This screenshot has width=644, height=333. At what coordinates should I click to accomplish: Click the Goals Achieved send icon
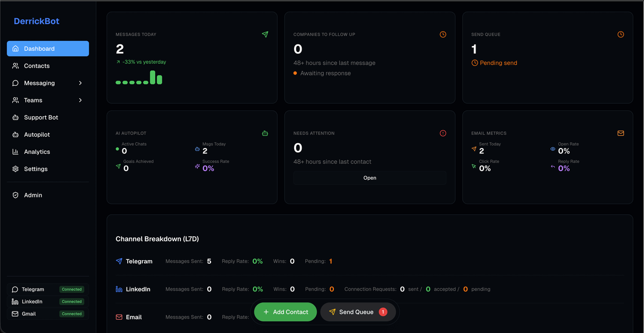[x=118, y=167]
